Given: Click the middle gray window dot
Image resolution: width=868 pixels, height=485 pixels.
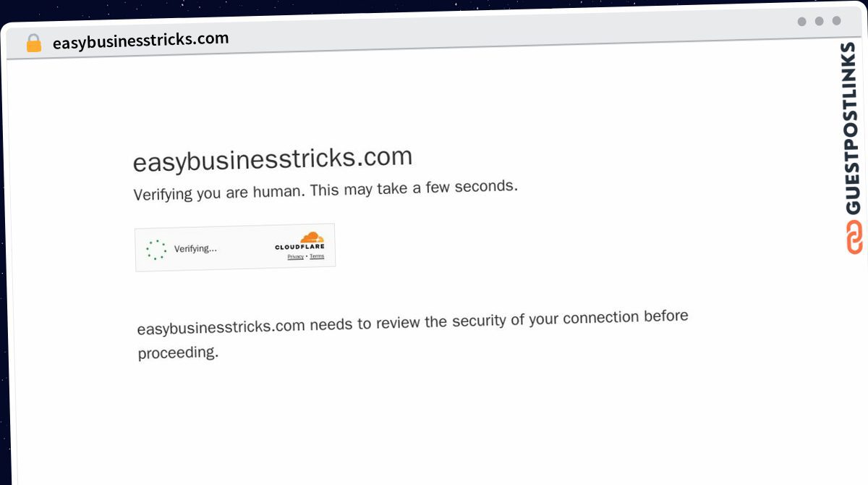Looking at the screenshot, I should (x=819, y=21).
